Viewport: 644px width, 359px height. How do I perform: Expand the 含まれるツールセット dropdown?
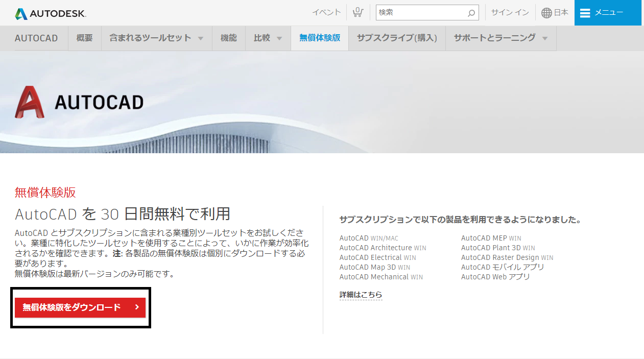click(x=157, y=38)
